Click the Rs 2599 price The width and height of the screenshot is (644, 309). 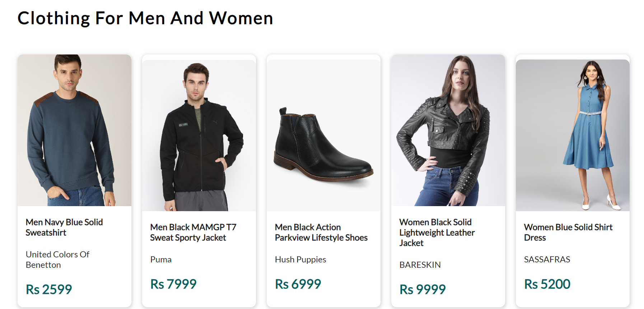(x=49, y=289)
